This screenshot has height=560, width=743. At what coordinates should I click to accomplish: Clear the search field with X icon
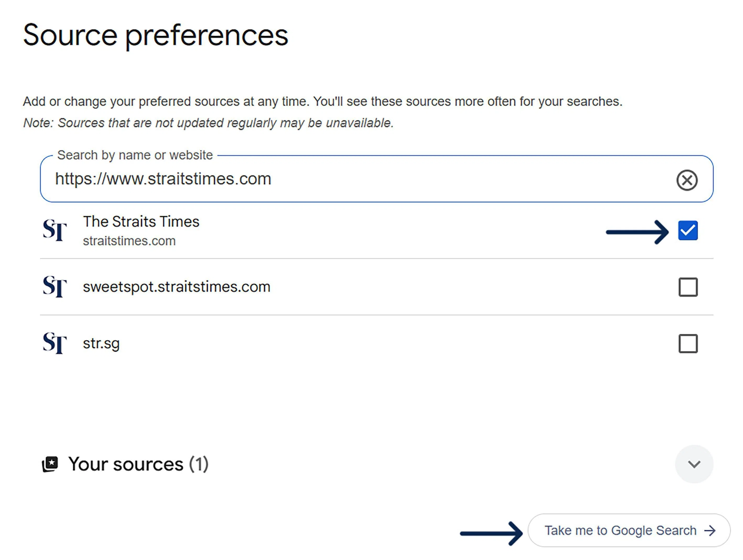(x=687, y=180)
